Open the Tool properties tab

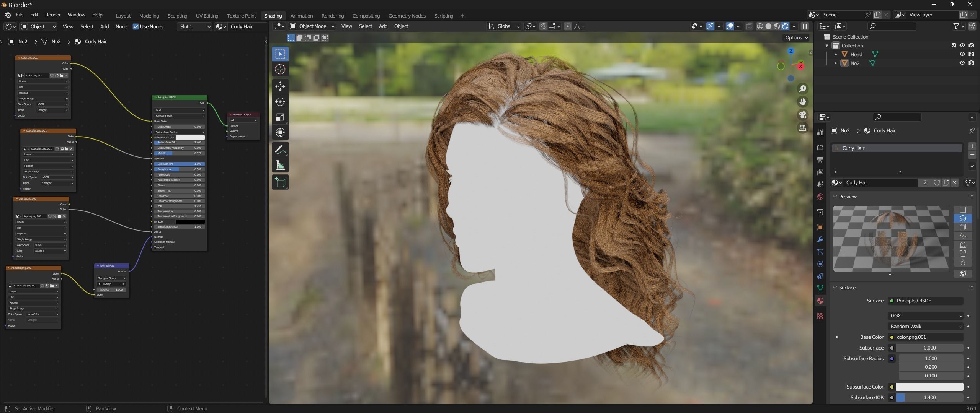(820, 132)
